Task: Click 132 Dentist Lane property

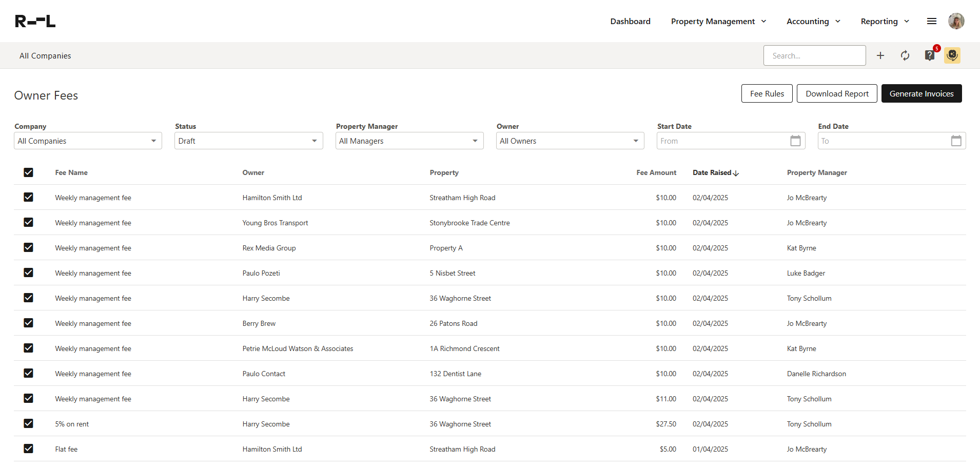Action: click(456, 374)
